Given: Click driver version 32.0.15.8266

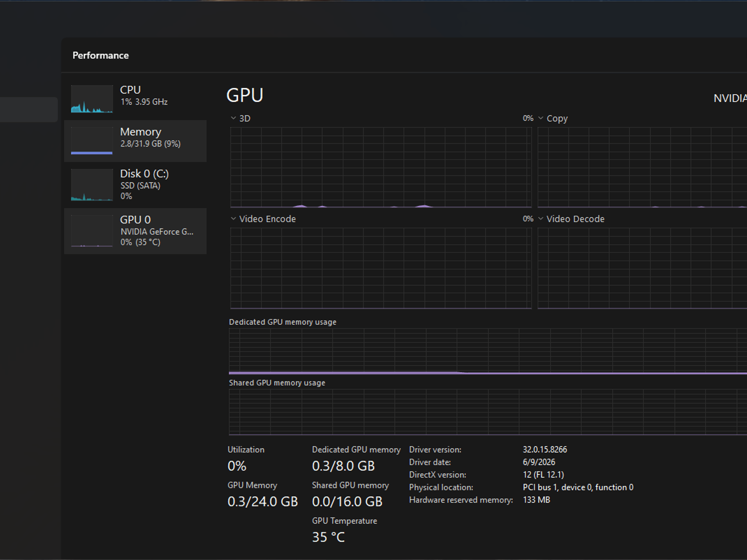Looking at the screenshot, I should coord(545,450).
